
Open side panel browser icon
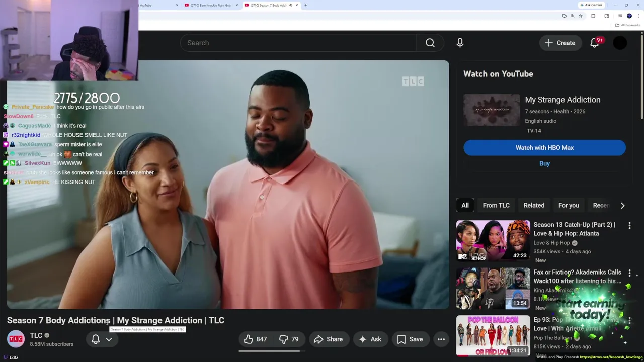(607, 16)
